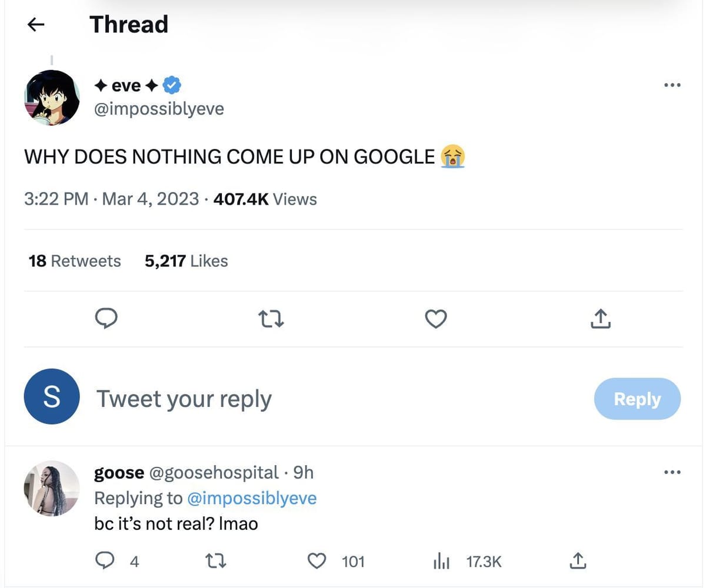Like goose's reply with heart icon
Image resolution: width=706 pixels, height=588 pixels.
pos(317,561)
